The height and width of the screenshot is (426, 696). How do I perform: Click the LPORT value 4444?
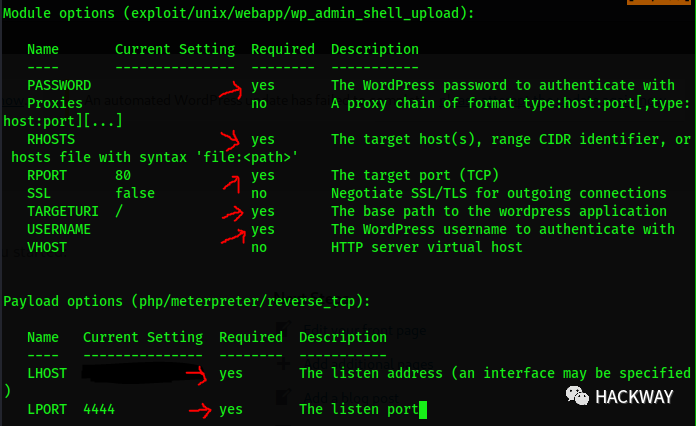pos(99,409)
